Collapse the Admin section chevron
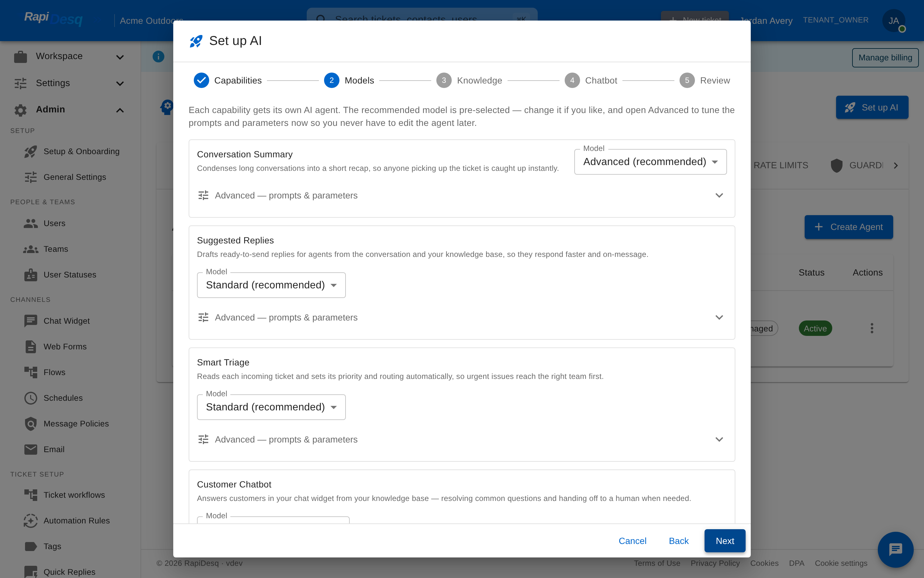 click(x=120, y=110)
